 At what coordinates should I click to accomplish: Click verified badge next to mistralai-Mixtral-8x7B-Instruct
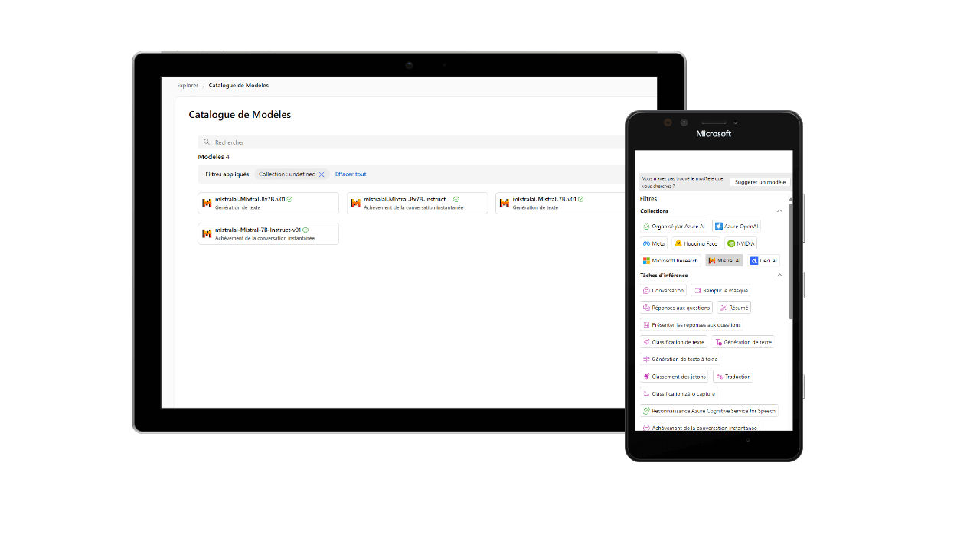tap(456, 199)
